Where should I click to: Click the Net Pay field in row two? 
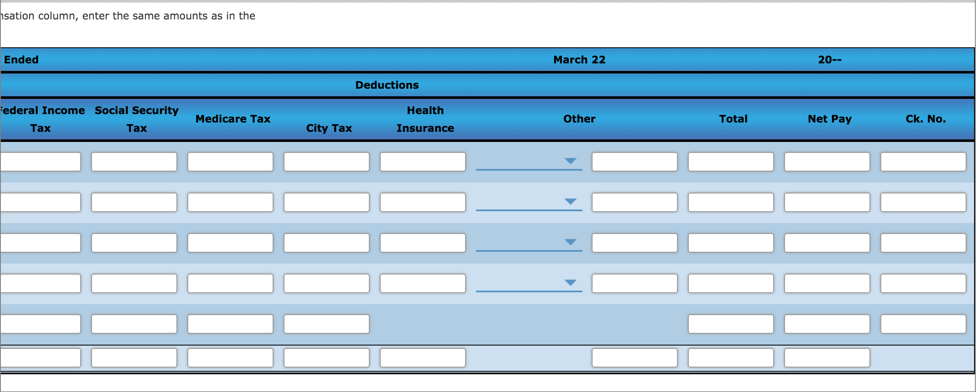coord(827,203)
